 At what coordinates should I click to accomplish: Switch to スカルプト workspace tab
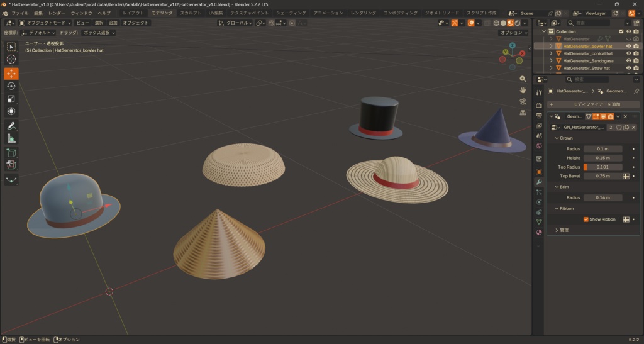tap(191, 13)
